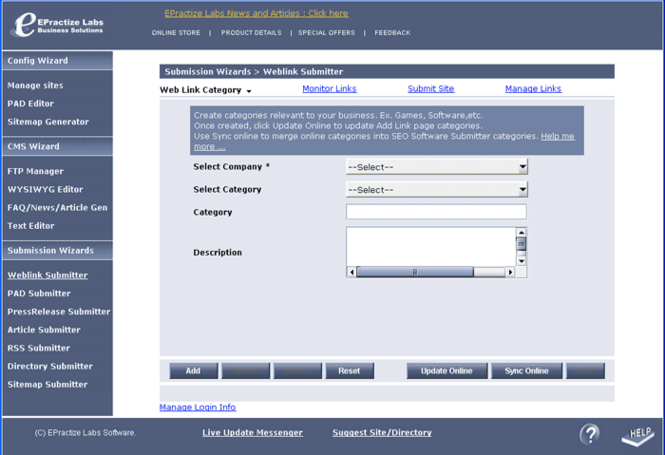Open Sitemap Submitter in sidebar
The height and width of the screenshot is (455, 665).
pos(47,385)
